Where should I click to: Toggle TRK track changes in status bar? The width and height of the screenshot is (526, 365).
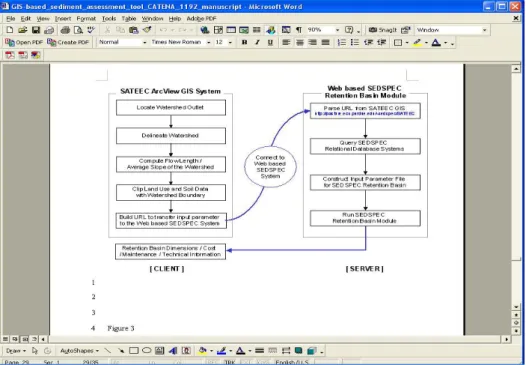229,362
